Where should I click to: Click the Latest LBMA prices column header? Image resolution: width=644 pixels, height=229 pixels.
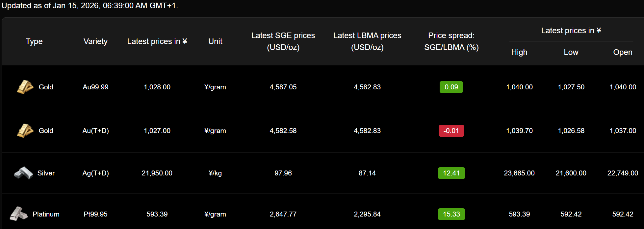[367, 41]
